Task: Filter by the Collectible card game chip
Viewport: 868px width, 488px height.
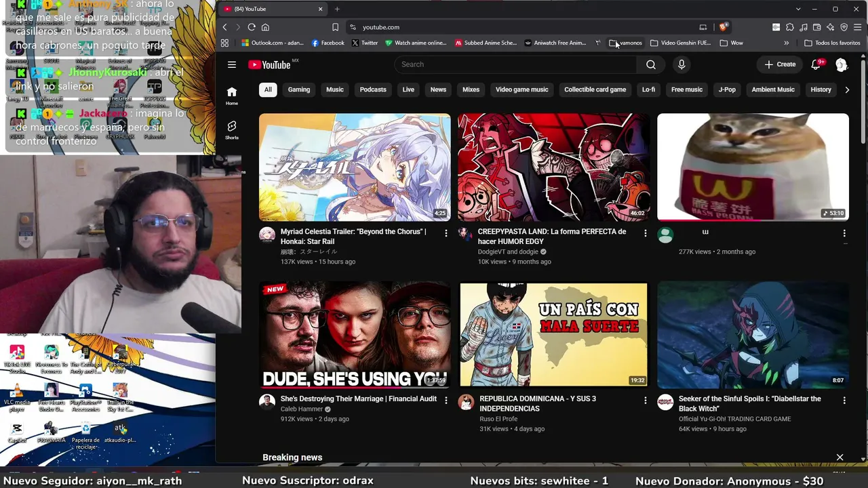Action: [595, 89]
